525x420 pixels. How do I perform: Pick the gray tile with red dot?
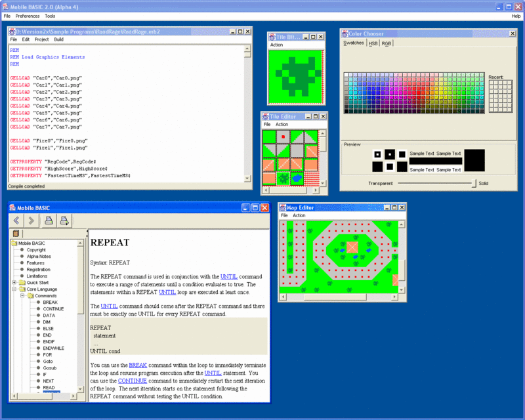[283, 136]
